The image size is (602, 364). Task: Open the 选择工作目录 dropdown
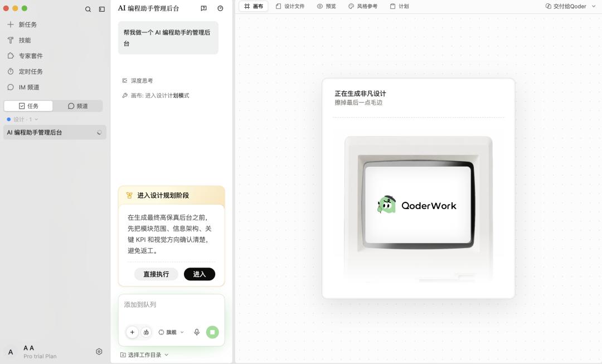click(x=144, y=355)
